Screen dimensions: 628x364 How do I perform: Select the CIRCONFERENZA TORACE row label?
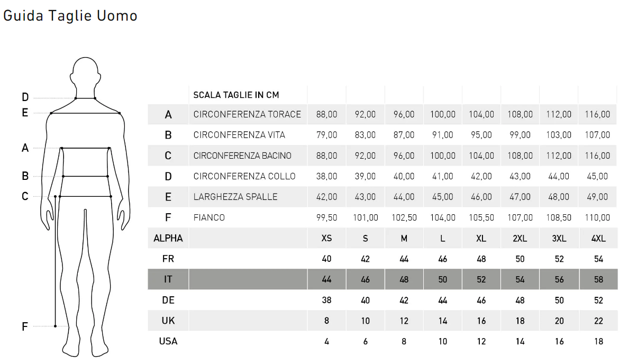tap(247, 114)
